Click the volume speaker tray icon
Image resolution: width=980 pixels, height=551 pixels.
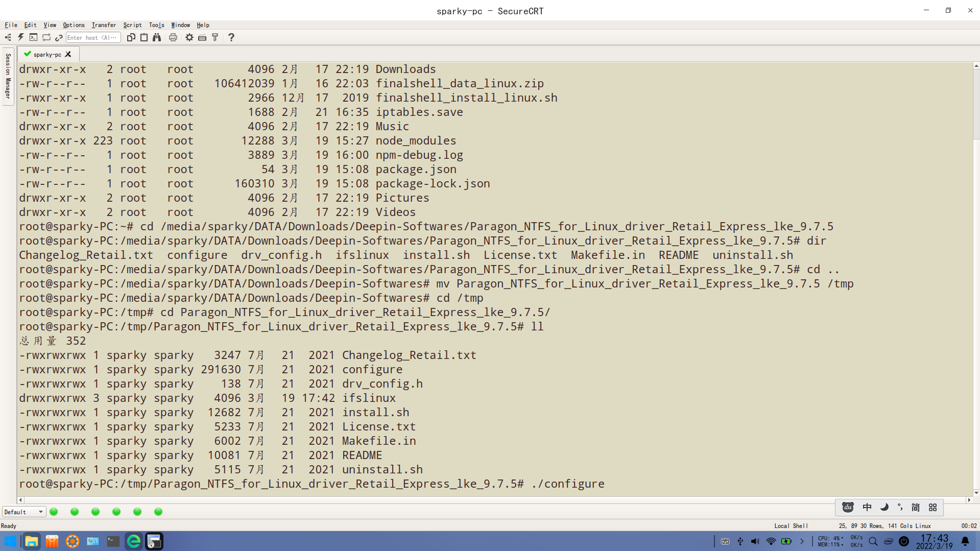coord(755,541)
